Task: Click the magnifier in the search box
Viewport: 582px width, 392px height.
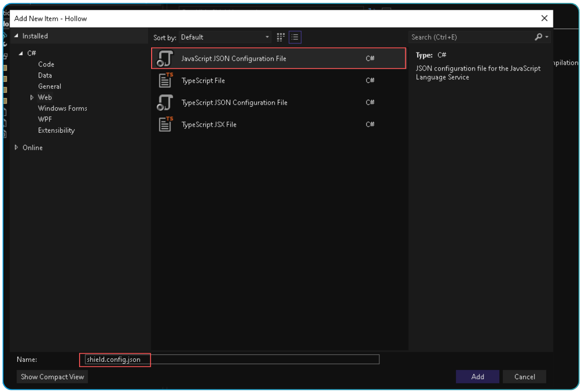Action: pyautogui.click(x=539, y=37)
